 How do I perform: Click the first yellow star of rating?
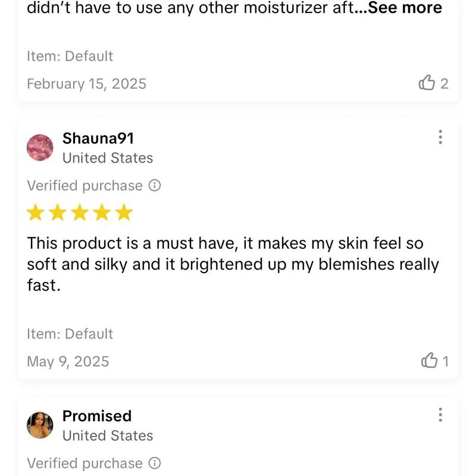36,212
